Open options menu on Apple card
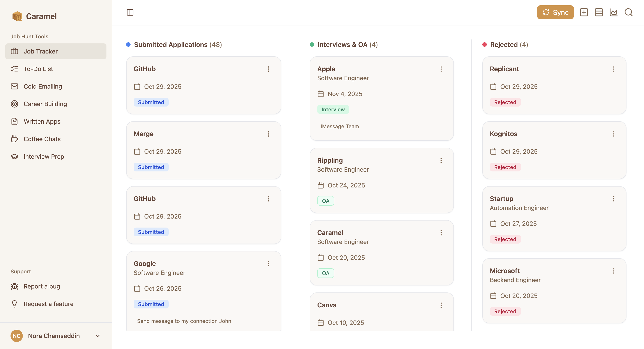 pos(441,69)
